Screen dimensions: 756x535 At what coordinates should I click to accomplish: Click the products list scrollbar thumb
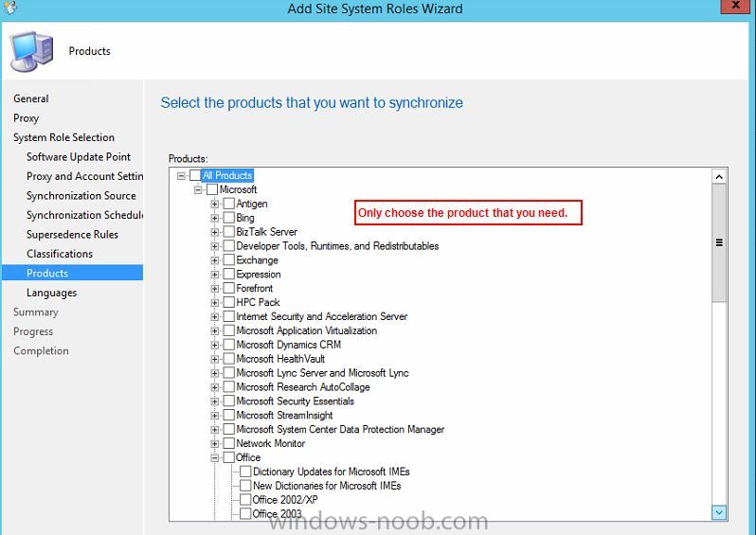719,242
